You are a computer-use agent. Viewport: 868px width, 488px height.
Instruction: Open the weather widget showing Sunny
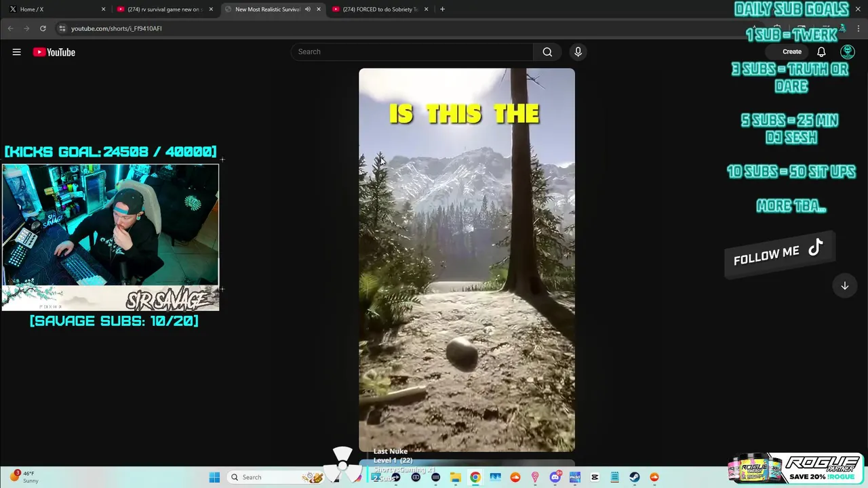click(24, 477)
